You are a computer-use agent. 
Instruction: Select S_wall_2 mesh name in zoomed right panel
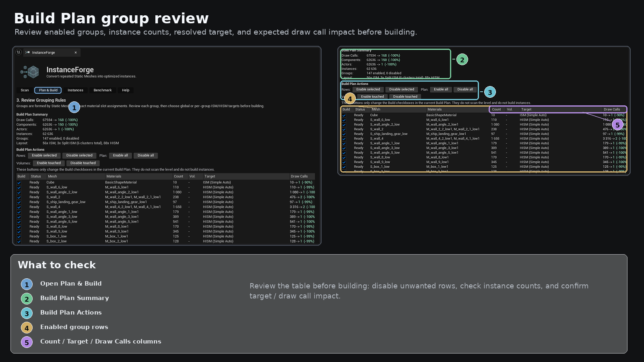click(377, 130)
